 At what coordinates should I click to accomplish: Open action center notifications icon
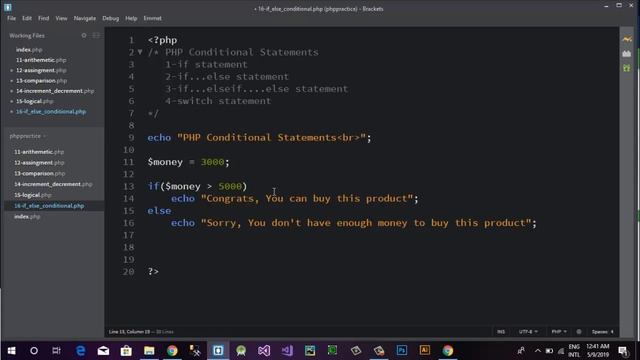[x=623, y=351]
